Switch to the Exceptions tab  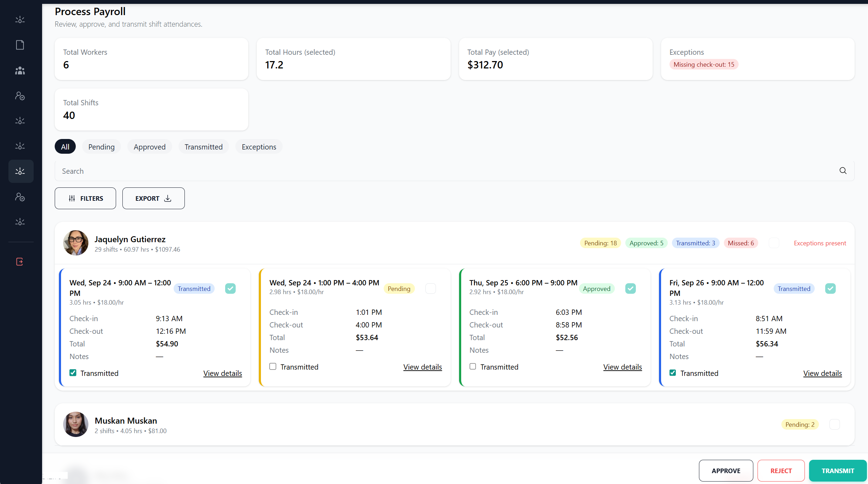point(258,147)
